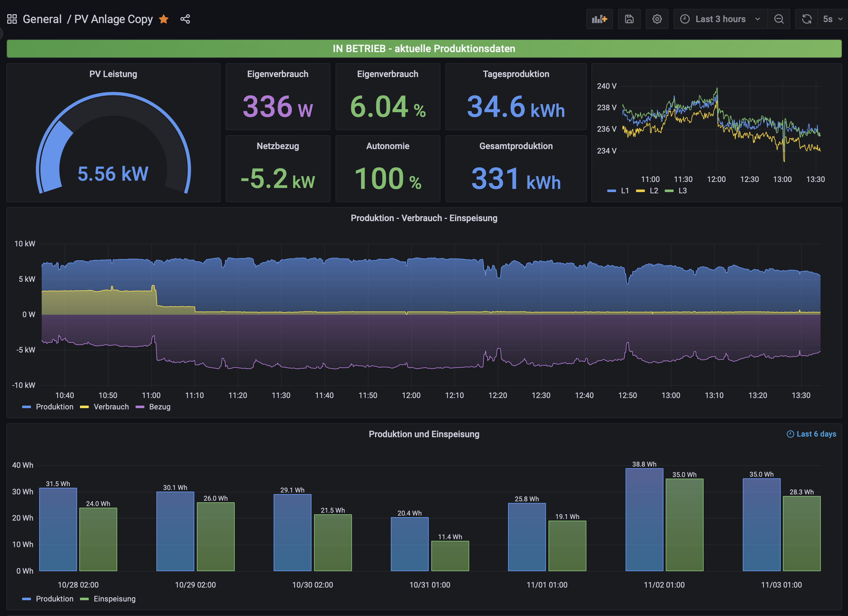This screenshot has height=616, width=848.
Task: Save dashboard with the disk icon
Action: click(629, 19)
